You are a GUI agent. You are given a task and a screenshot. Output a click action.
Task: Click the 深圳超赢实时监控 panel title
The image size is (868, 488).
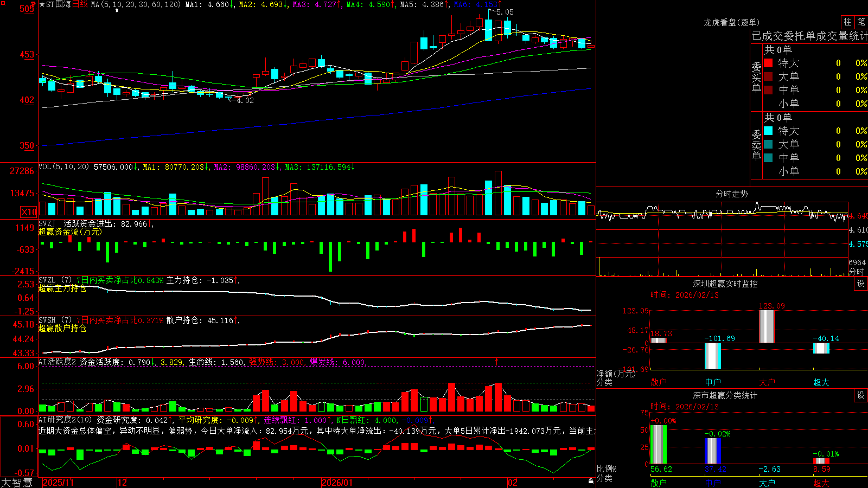tap(725, 284)
